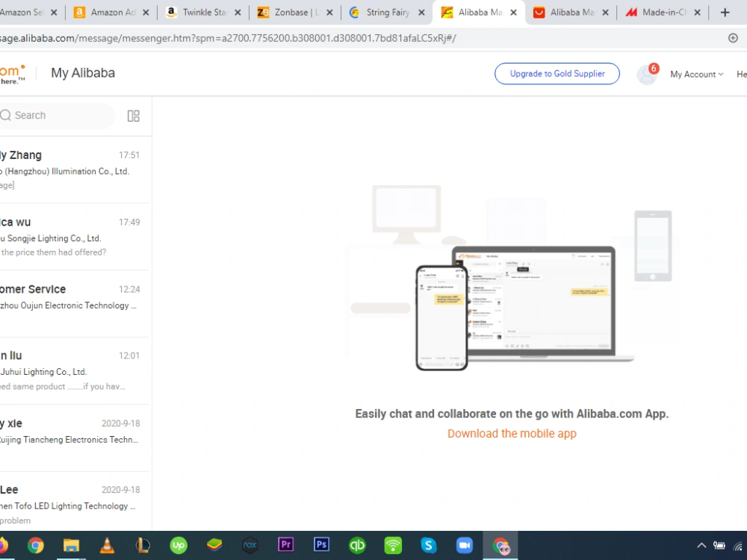Open QuickBooks from the taskbar
The image size is (747, 560).
(357, 545)
